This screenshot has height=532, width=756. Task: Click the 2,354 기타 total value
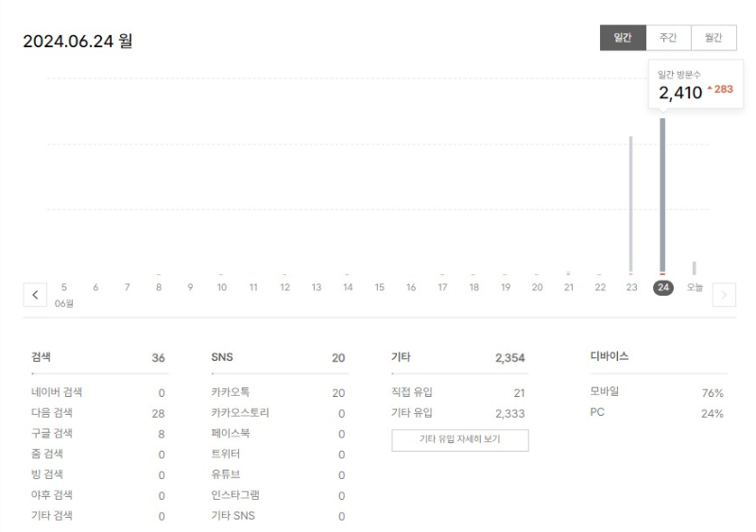pyautogui.click(x=510, y=358)
